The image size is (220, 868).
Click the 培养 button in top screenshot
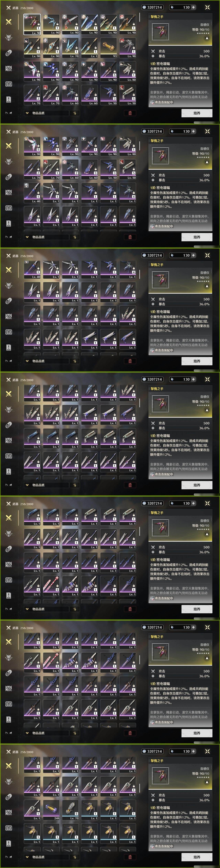coord(197,113)
